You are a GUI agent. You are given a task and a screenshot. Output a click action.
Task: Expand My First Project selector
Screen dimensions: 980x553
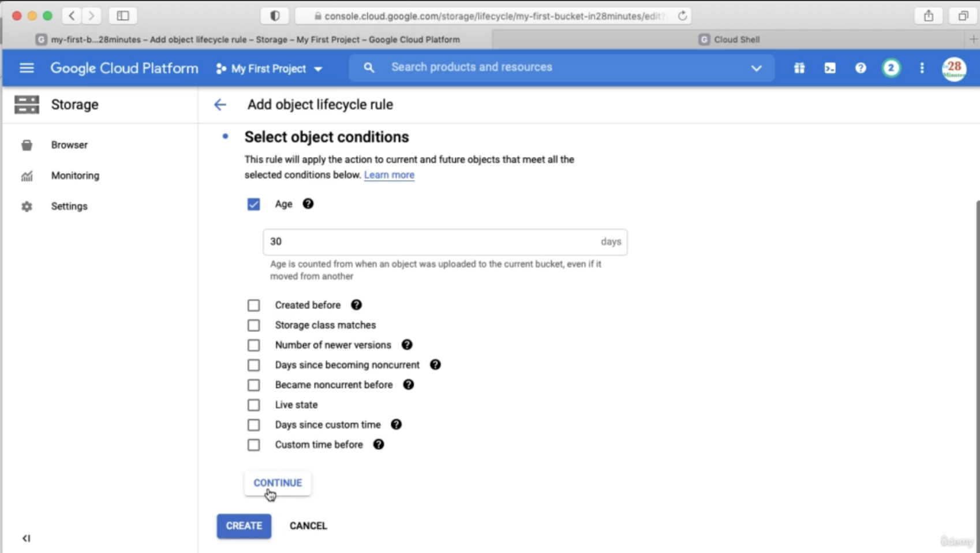[269, 69]
